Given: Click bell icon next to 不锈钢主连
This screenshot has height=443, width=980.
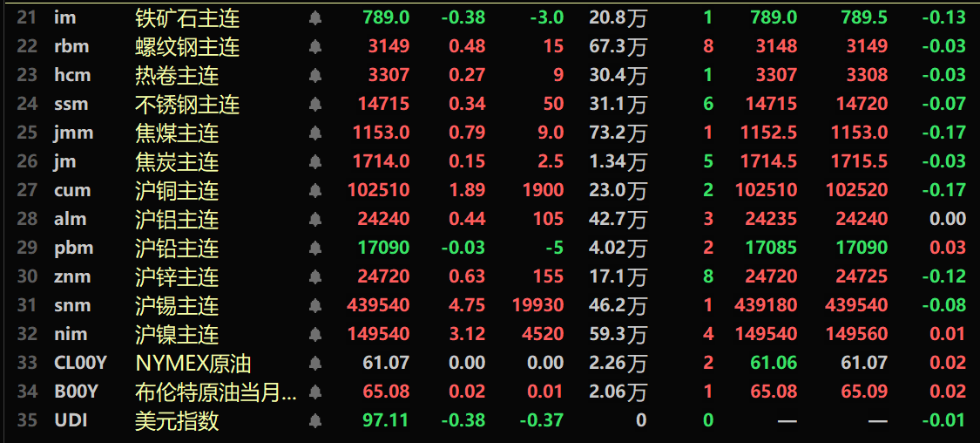Looking at the screenshot, I should 315,105.
